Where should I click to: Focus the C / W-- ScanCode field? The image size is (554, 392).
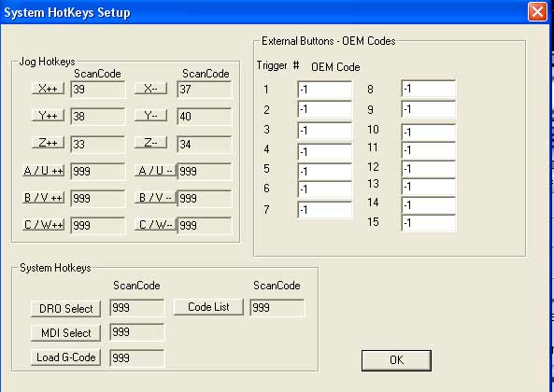(205, 226)
